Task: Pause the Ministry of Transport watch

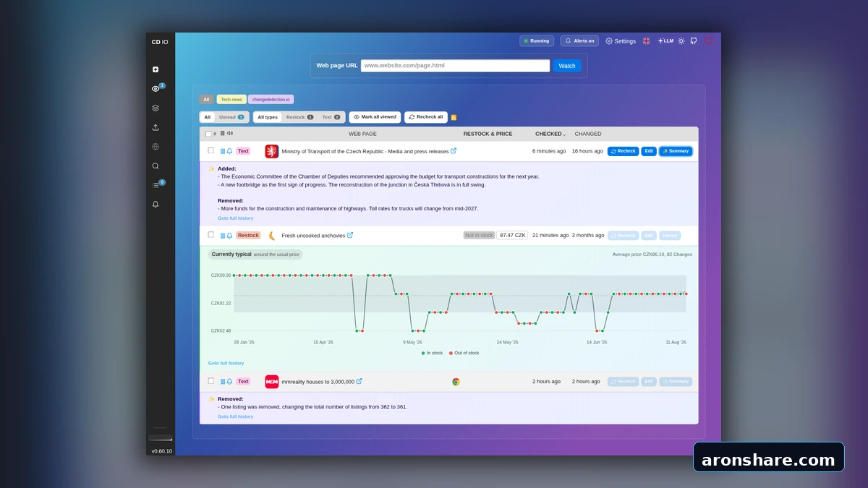Action: (x=223, y=151)
